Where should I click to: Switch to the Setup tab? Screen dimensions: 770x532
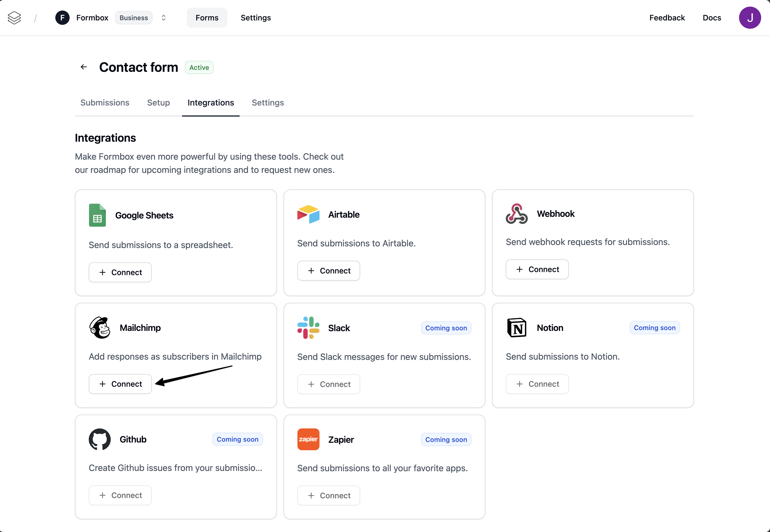coord(158,103)
